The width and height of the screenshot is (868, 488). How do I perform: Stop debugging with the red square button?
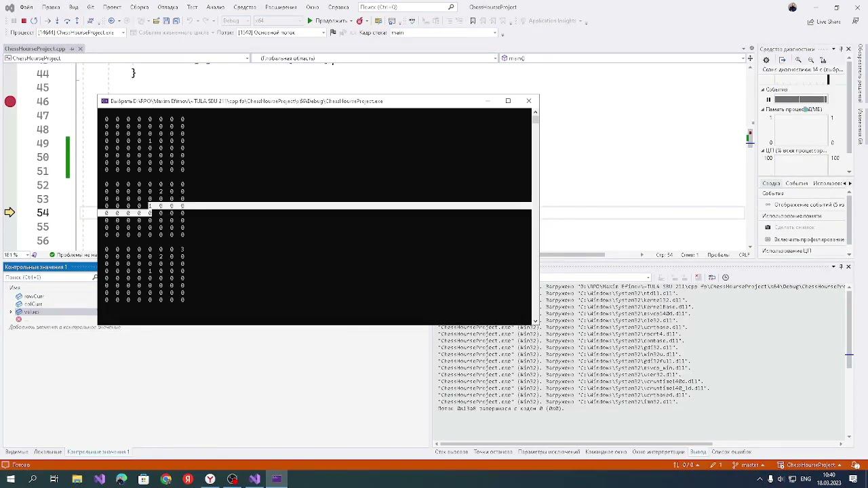tap(24, 21)
